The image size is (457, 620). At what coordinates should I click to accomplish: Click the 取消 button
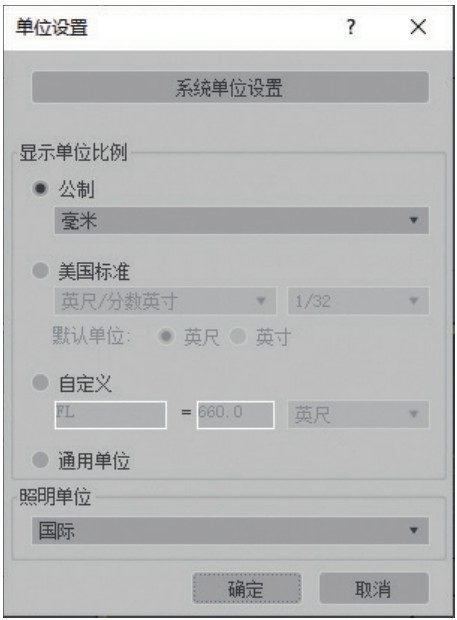[374, 589]
